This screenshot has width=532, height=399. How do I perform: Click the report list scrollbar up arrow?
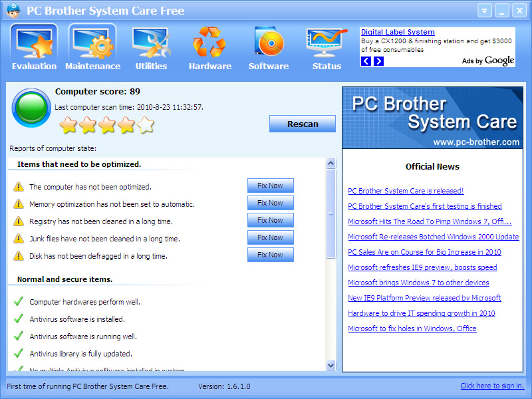[331, 164]
